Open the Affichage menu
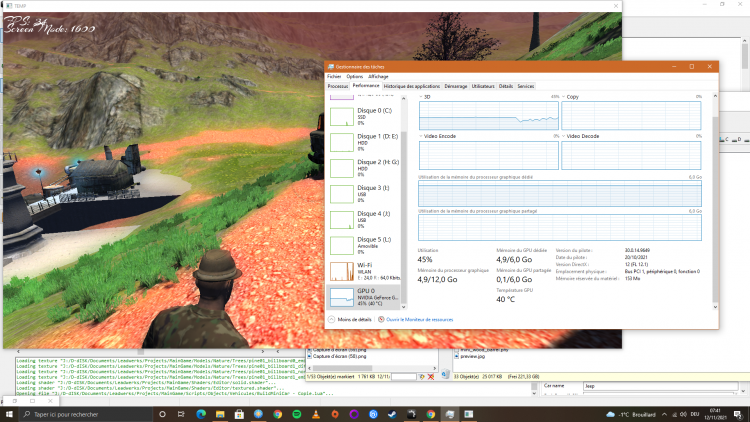This screenshot has height=422, width=750. tap(378, 76)
